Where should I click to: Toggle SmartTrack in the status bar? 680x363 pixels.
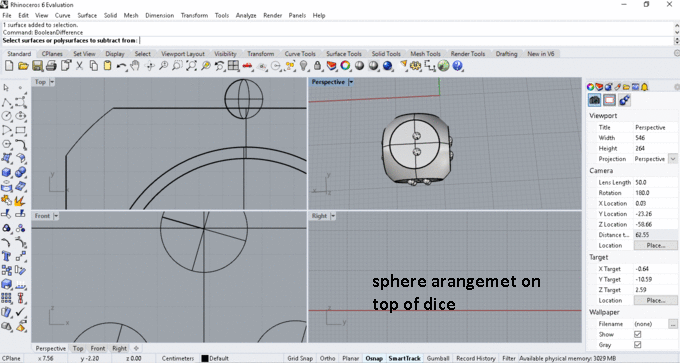pos(405,358)
